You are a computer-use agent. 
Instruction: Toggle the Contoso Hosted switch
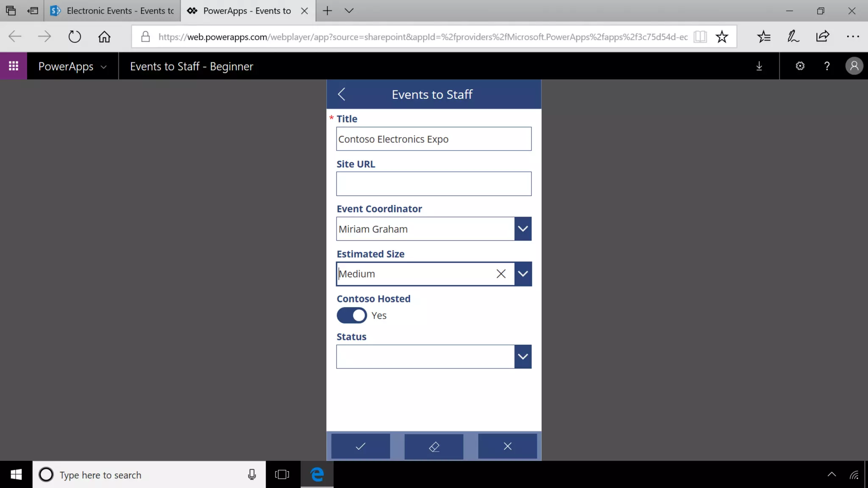(352, 316)
